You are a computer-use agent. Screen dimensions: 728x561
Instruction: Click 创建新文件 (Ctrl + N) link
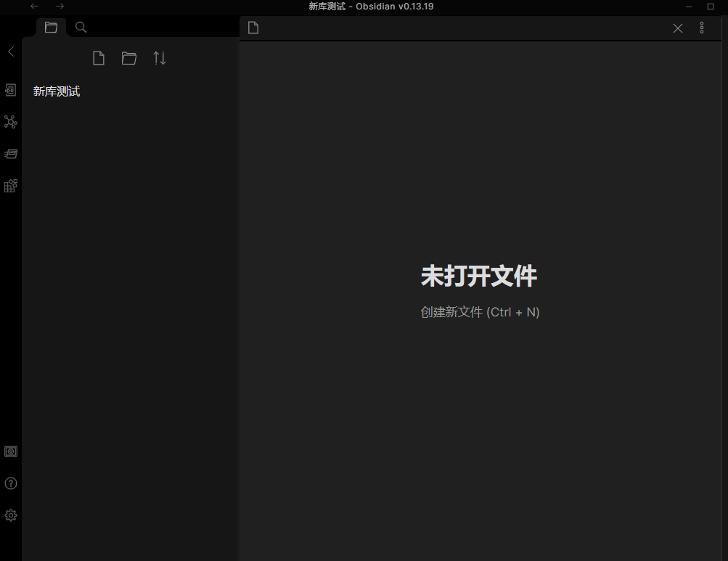480,312
